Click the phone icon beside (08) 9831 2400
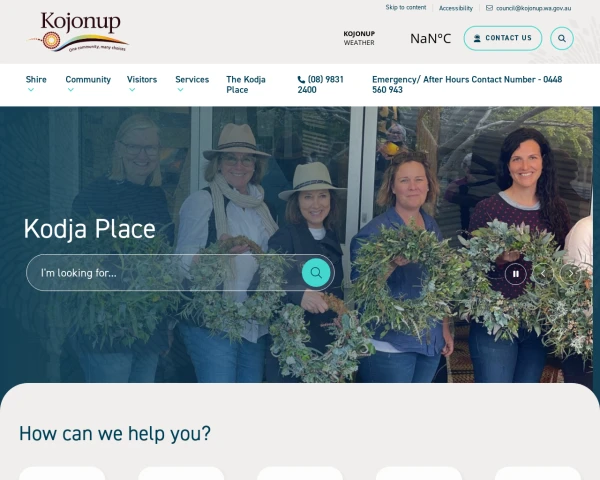Screen dimensions: 600x480 [301, 80]
